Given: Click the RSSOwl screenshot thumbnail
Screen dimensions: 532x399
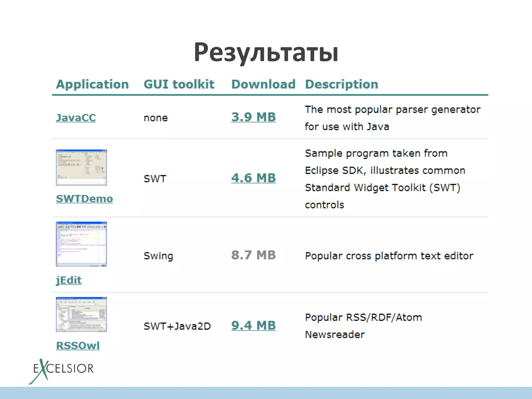Looking at the screenshot, I should pos(81,314).
